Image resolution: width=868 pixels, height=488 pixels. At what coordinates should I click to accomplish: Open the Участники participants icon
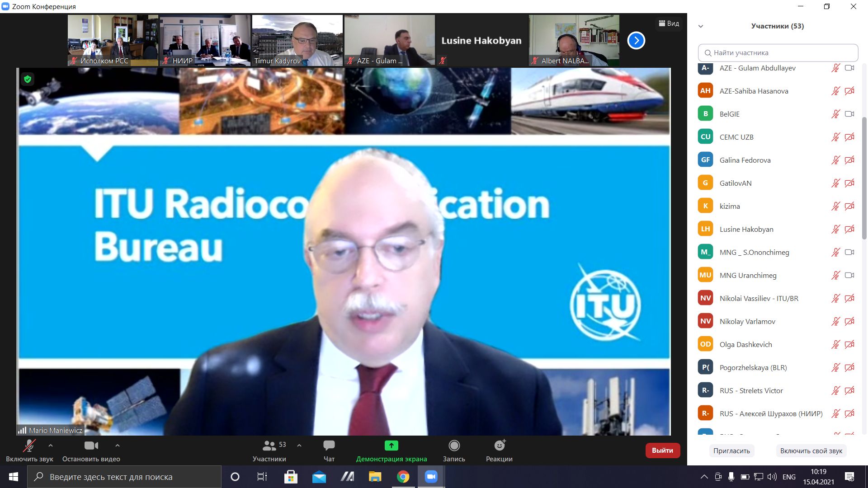pyautogui.click(x=269, y=446)
